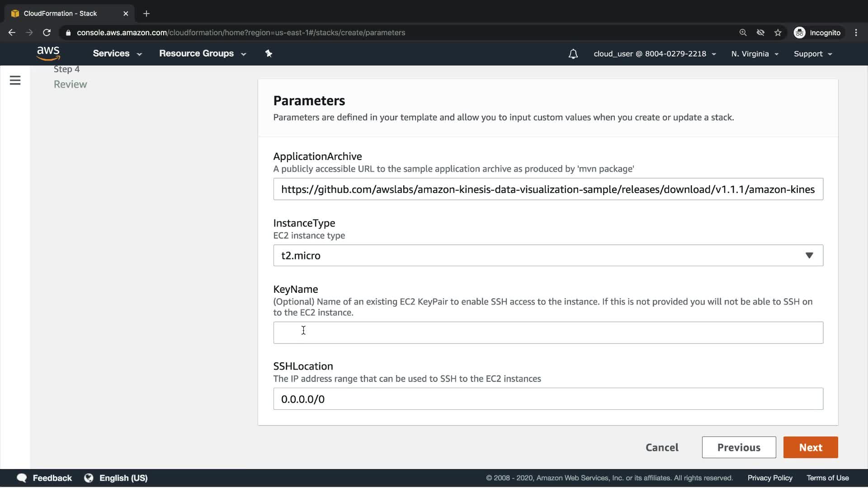
Task: Expand the N. Virginia region selector
Action: (755, 54)
